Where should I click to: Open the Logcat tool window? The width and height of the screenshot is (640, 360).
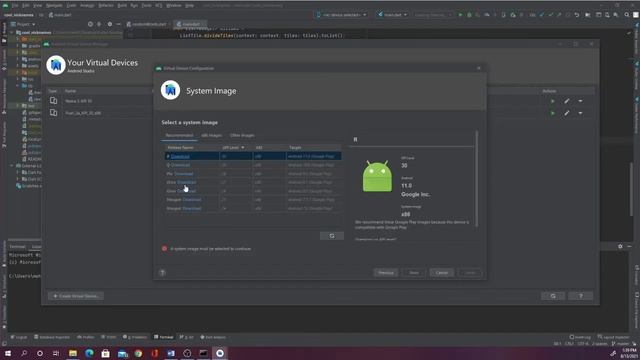coord(19,337)
